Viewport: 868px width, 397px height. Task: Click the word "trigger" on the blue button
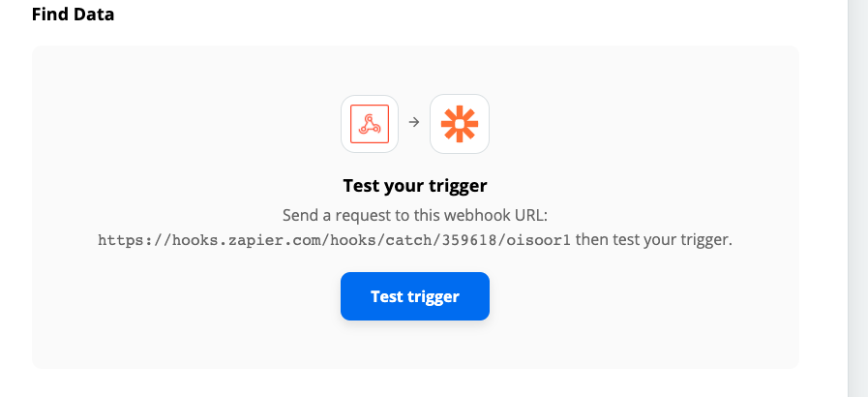click(x=434, y=297)
